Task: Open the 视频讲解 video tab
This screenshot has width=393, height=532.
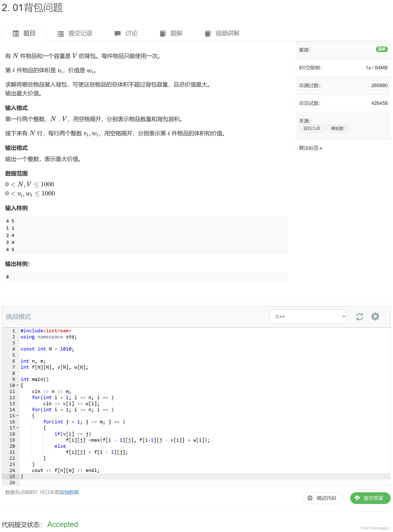Action: pos(222,33)
